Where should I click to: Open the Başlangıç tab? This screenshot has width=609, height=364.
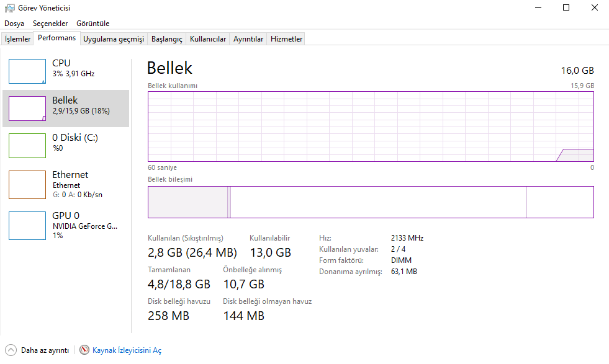(167, 39)
